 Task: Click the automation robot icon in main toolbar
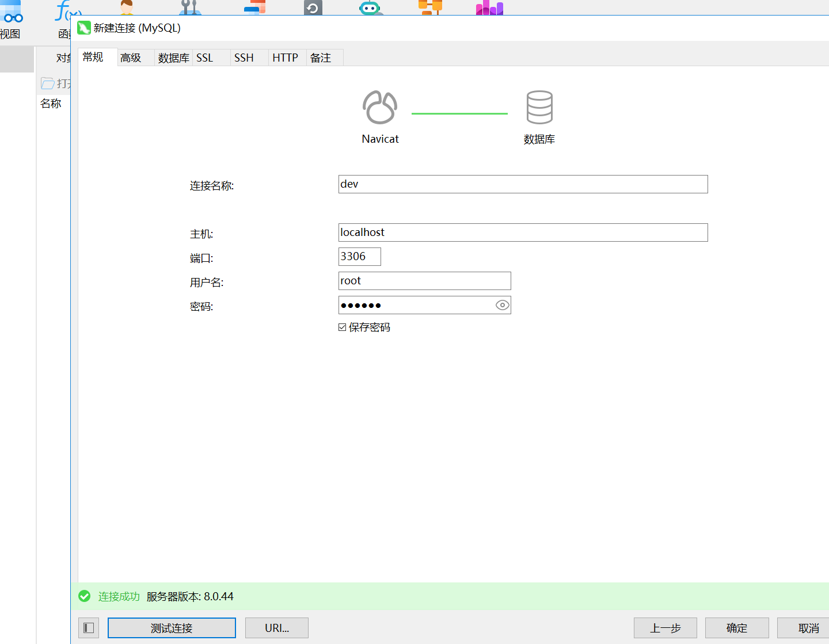370,7
